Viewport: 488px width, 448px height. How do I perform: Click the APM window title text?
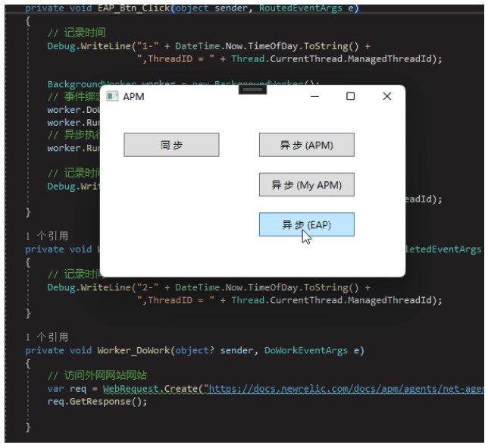[x=133, y=97]
